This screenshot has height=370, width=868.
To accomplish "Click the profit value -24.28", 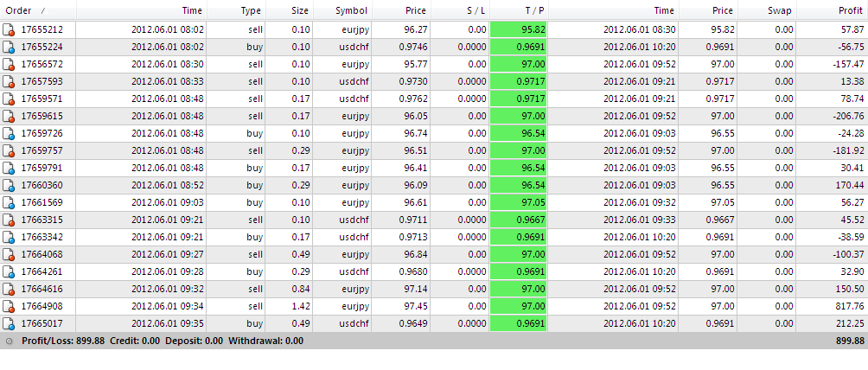I will (x=851, y=133).
